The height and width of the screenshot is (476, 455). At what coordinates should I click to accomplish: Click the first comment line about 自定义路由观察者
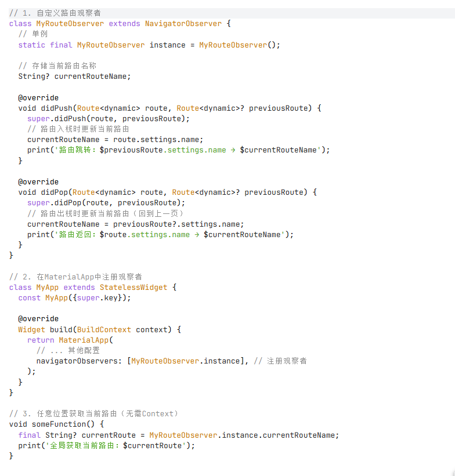click(x=57, y=13)
